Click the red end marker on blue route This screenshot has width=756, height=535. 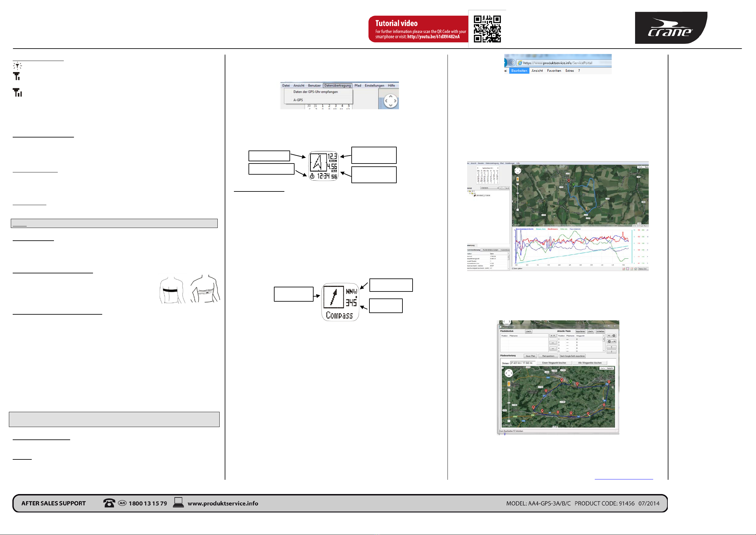pos(569,181)
